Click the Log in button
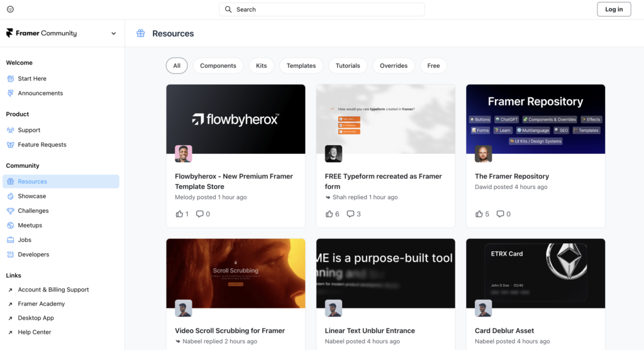This screenshot has height=350, width=644. (x=614, y=9)
